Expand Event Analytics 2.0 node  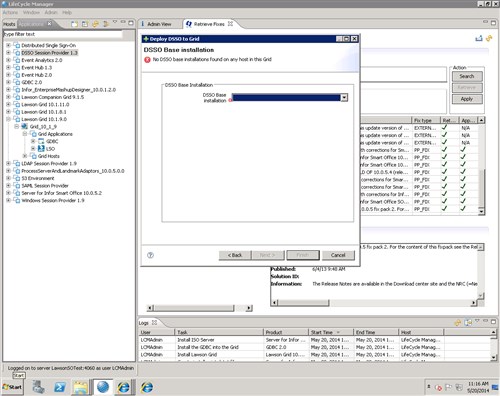pos(8,60)
